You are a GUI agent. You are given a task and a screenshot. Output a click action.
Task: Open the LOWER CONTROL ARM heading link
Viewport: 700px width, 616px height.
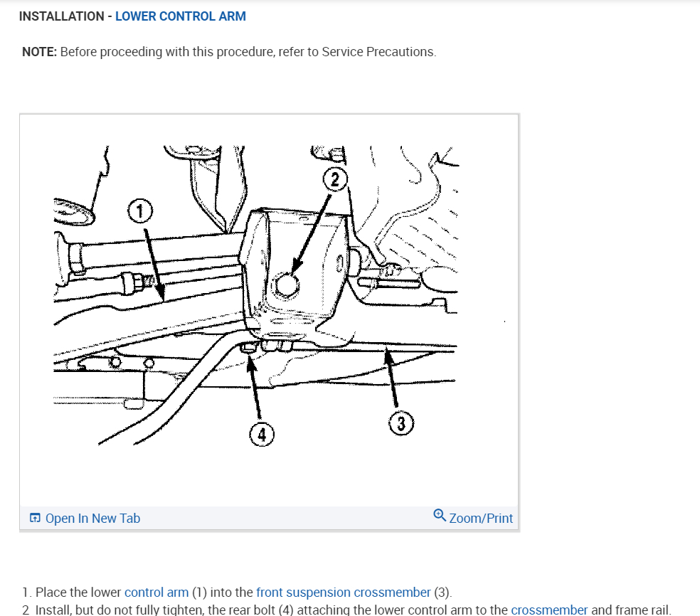tap(181, 16)
